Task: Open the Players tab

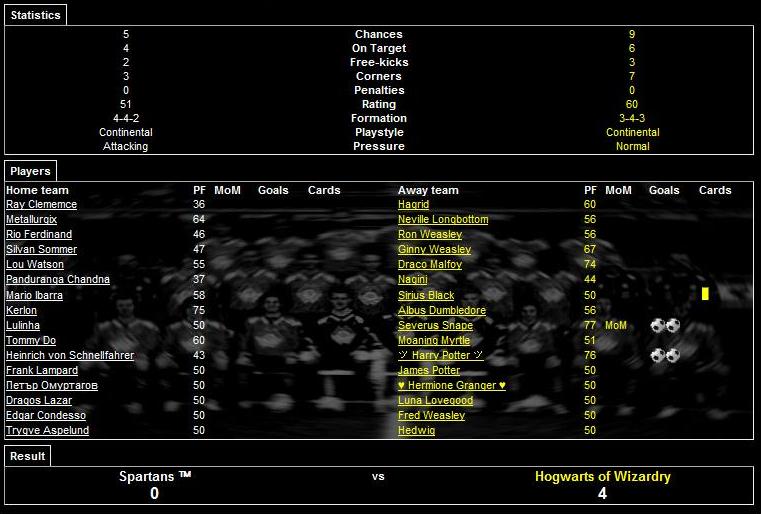Action: click(x=30, y=171)
